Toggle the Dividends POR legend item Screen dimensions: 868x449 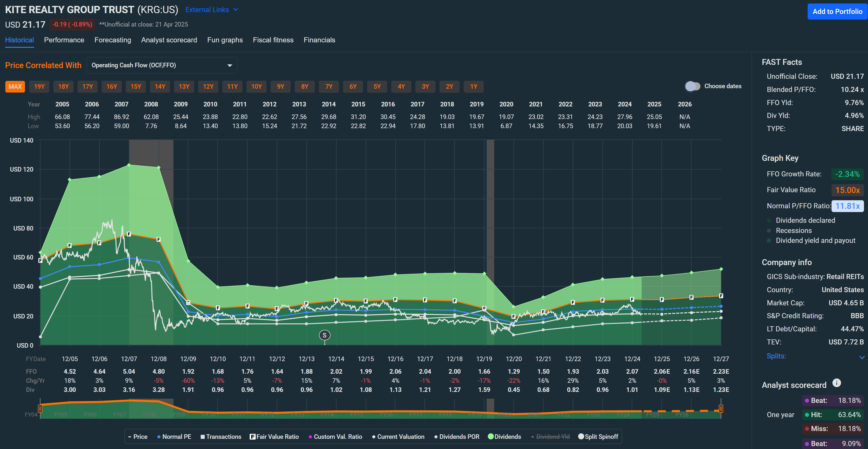pos(435,437)
